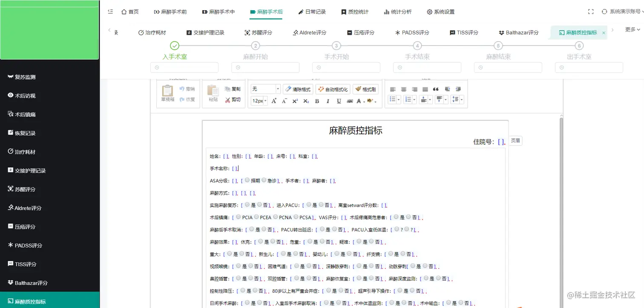Click the undo (撤销) button
Viewport: 644px width, 308px height.
point(187,89)
